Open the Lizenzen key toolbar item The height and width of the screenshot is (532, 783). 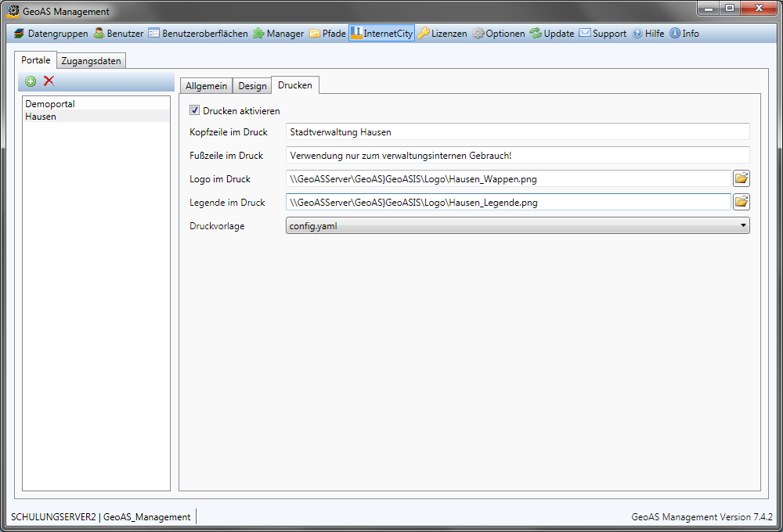(442, 34)
